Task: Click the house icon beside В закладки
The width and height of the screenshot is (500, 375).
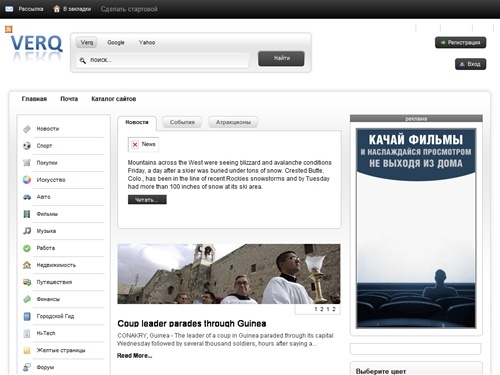Action: pyautogui.click(x=57, y=9)
